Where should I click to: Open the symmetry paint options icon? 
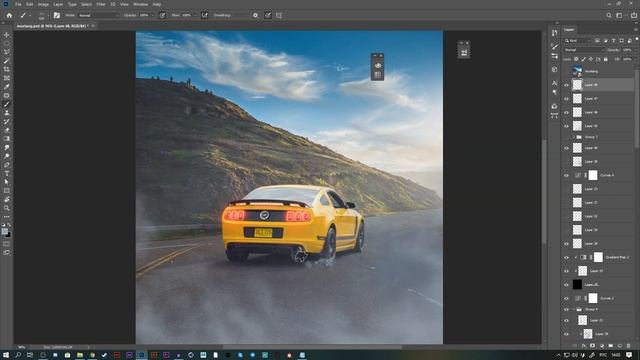tap(279, 15)
